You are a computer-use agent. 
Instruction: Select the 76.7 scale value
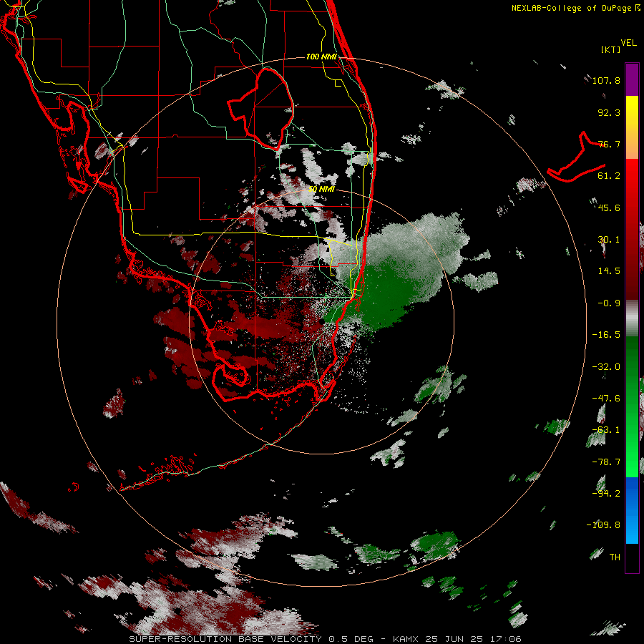click(x=609, y=144)
